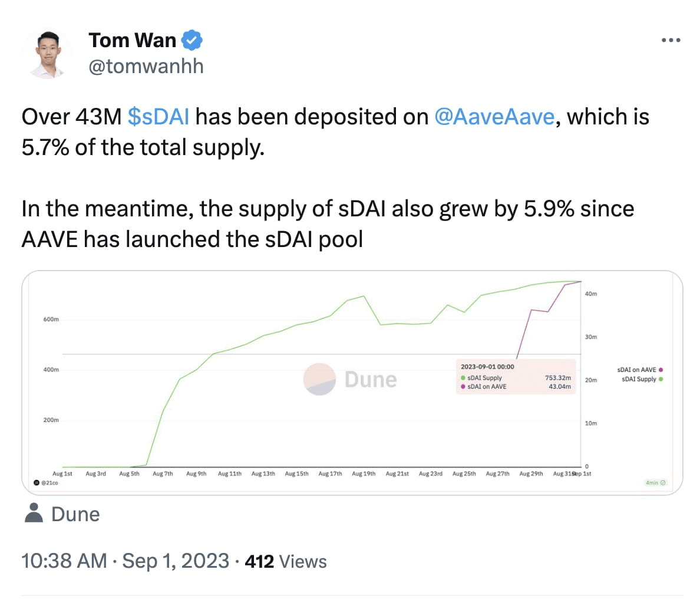
Task: Open the three-dot more options icon
Action: [x=671, y=39]
